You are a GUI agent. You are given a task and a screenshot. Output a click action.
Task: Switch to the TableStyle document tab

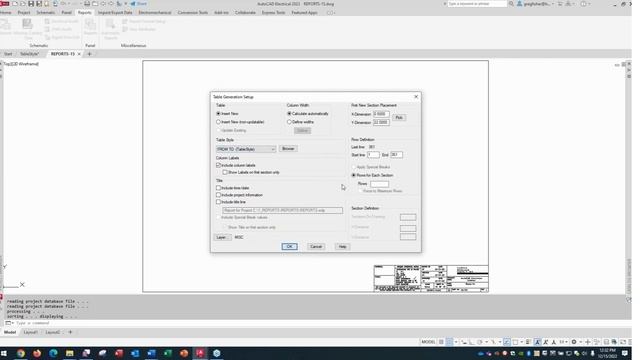[29, 54]
